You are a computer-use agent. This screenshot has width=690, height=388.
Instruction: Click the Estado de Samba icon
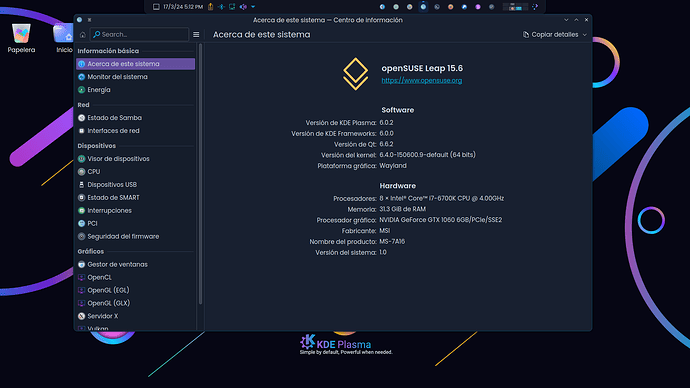pyautogui.click(x=81, y=118)
